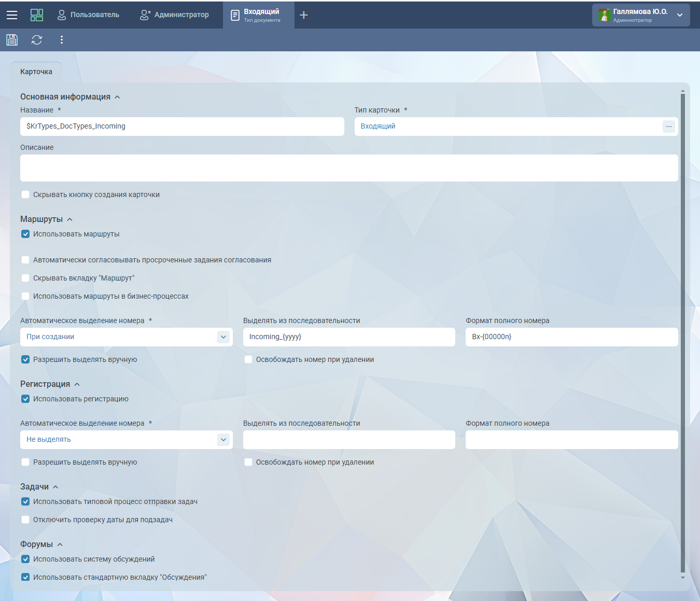Click the vertical scrollbar of the form
The width and height of the screenshot is (700, 601).
pyautogui.click(x=682, y=332)
